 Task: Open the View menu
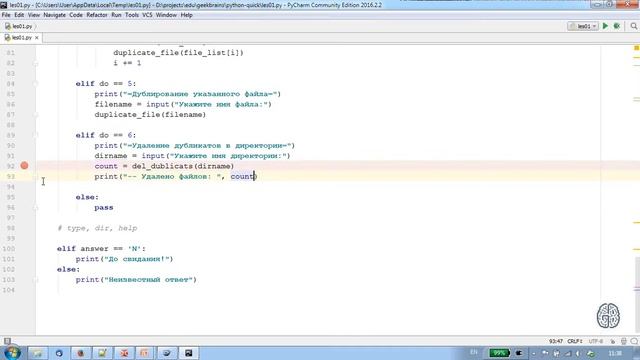click(34, 15)
